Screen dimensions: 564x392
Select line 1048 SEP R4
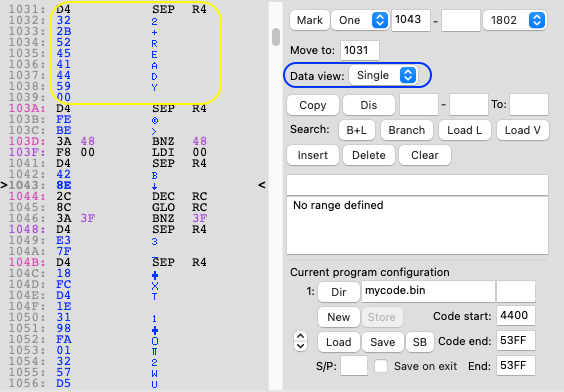[108, 229]
